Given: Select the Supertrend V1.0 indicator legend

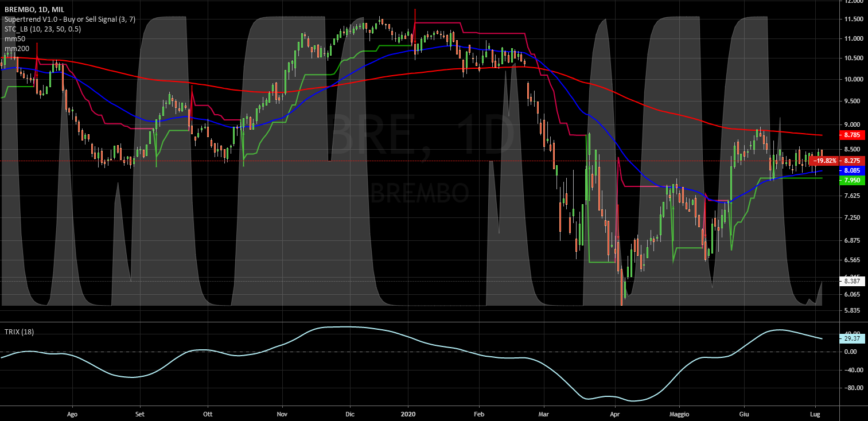Looking at the screenshot, I should [x=70, y=20].
